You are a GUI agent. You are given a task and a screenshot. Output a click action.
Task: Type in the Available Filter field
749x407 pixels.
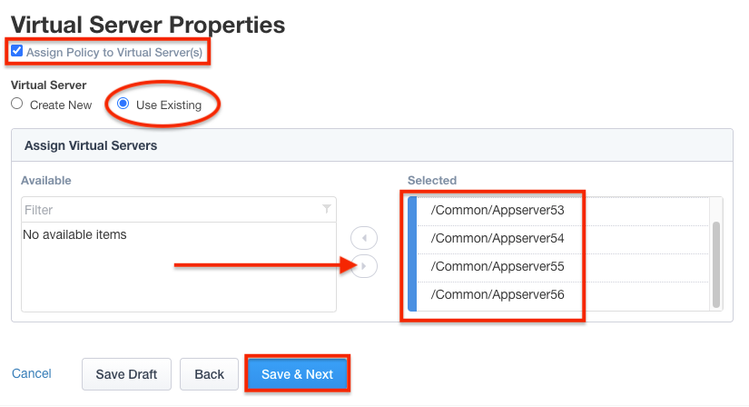coord(170,210)
